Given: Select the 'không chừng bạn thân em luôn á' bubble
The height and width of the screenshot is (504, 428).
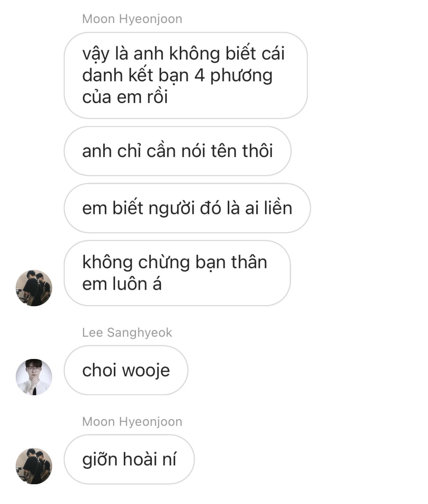Looking at the screenshot, I should pyautogui.click(x=177, y=273).
